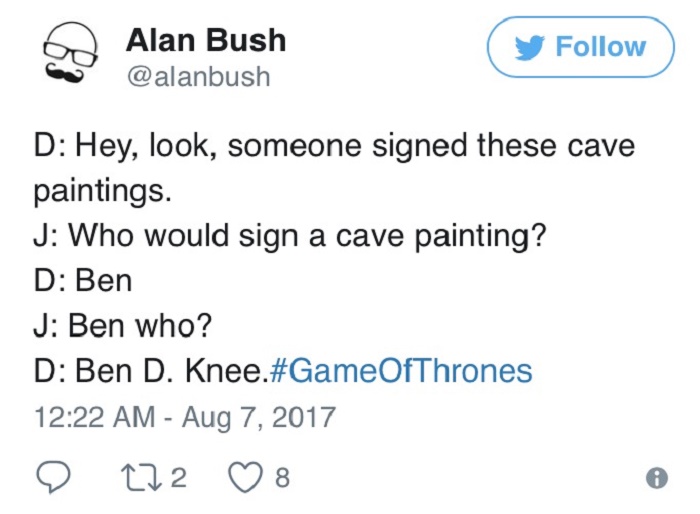
Task: Click the word "paintings." in the tweet
Action: 102,190
